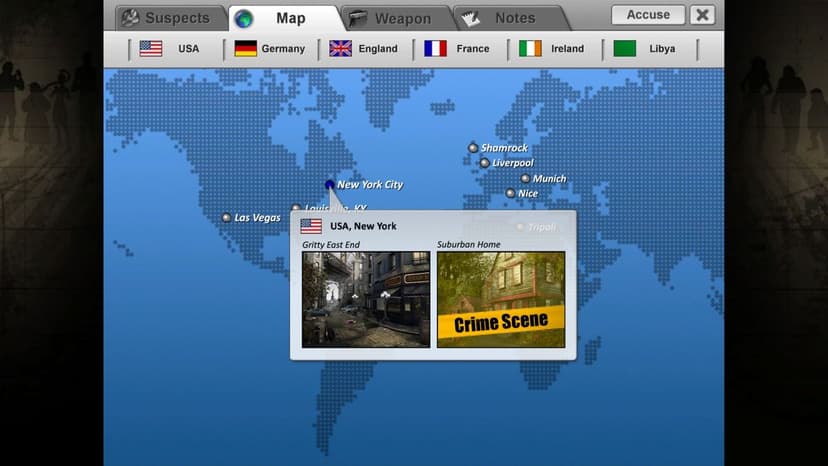
Task: Click the Las Vegas map pin
Action: tap(227, 217)
